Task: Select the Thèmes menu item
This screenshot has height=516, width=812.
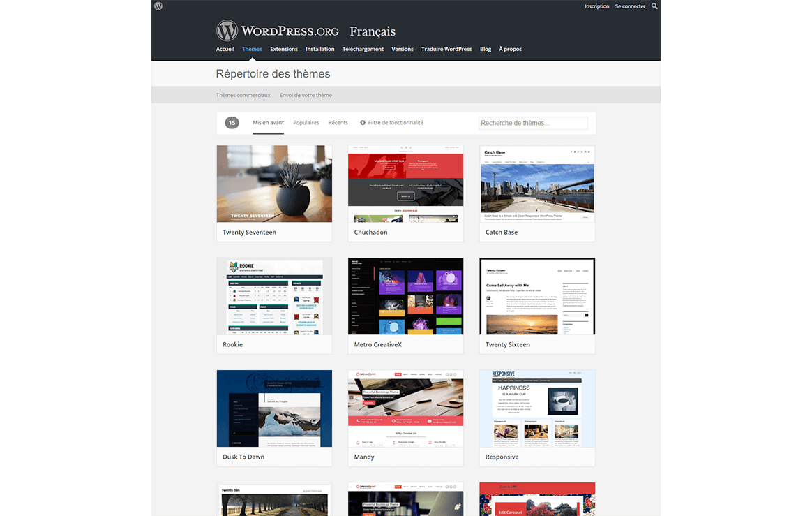Action: 253,50
